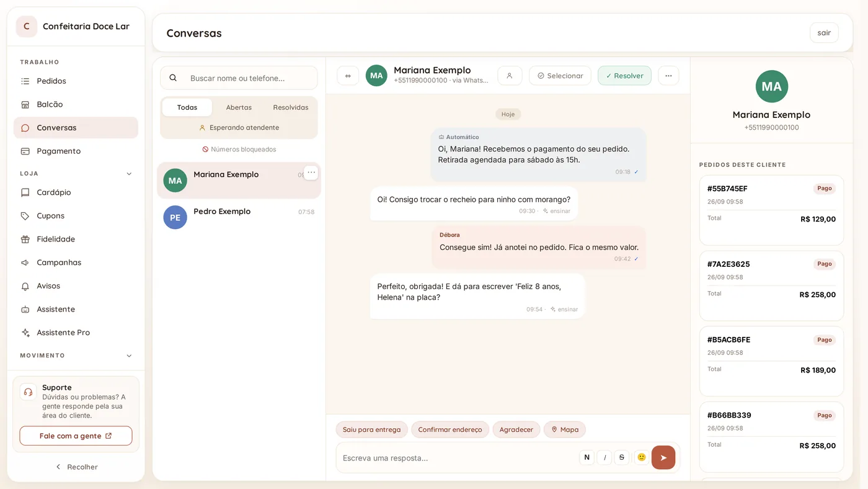This screenshot has height=489, width=868.
Task: Click the panel resize arrows icon in chat header
Action: click(x=348, y=76)
